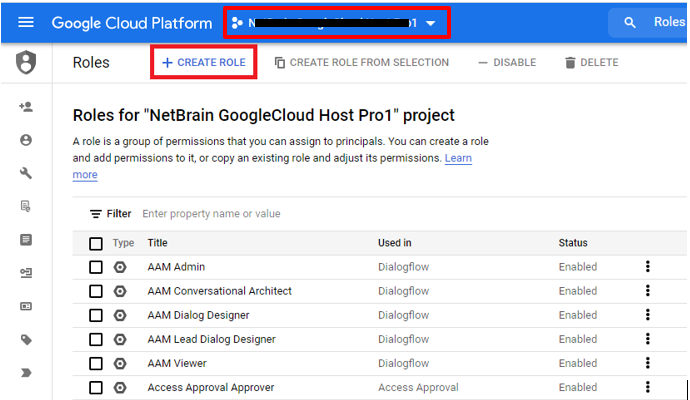Click Create Role From Selection
This screenshot has height=400, width=690.
point(361,62)
